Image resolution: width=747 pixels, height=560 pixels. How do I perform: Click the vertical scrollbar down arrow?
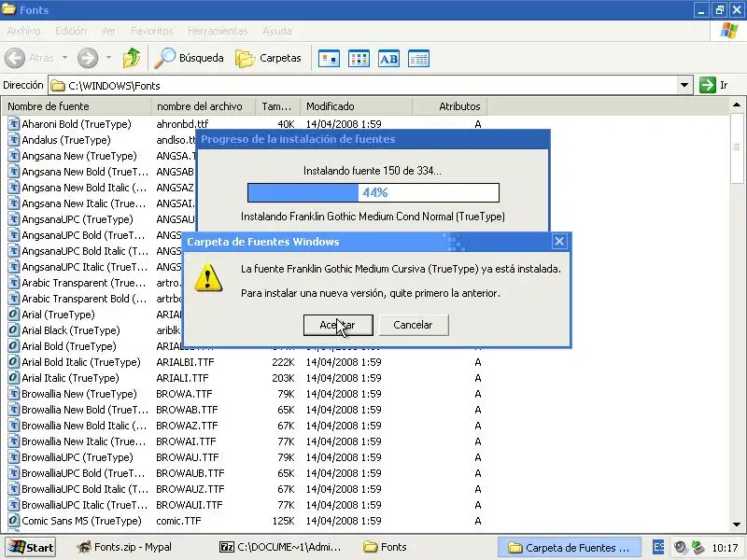coord(737,525)
